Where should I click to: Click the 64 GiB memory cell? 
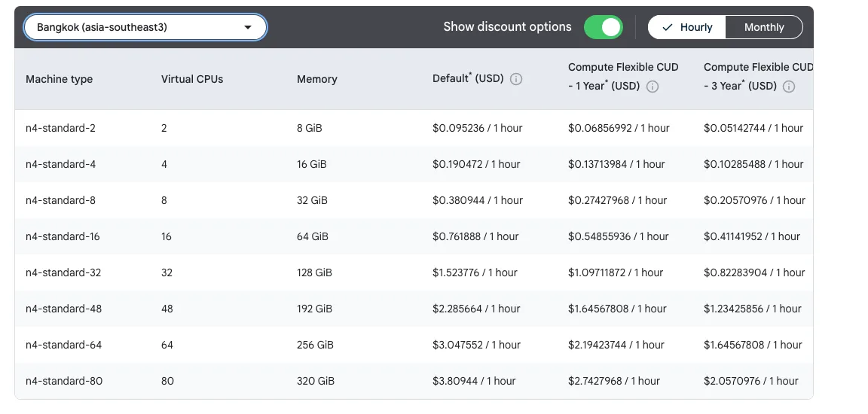pyautogui.click(x=313, y=236)
